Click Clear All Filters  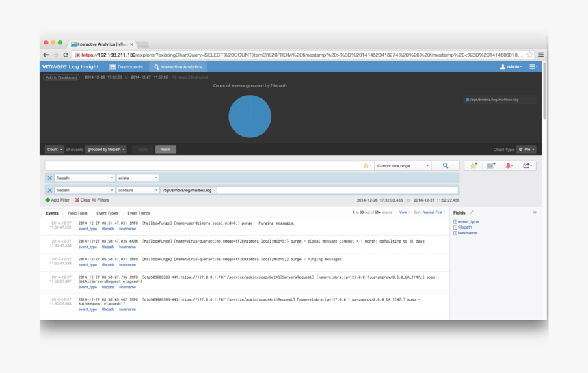(92, 200)
